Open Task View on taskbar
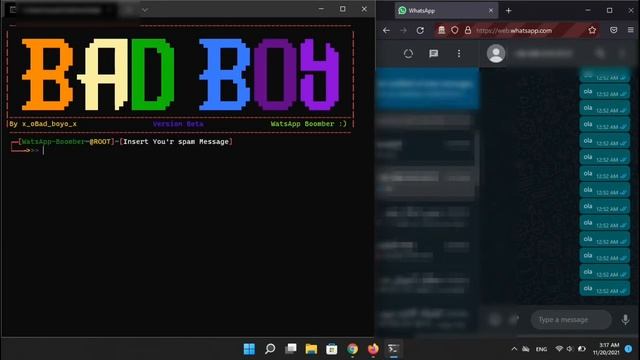 coord(291,349)
